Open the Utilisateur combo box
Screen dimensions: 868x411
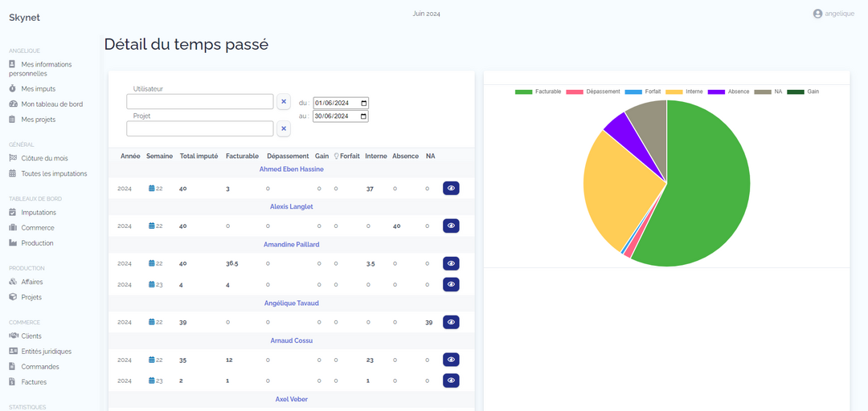tap(200, 102)
